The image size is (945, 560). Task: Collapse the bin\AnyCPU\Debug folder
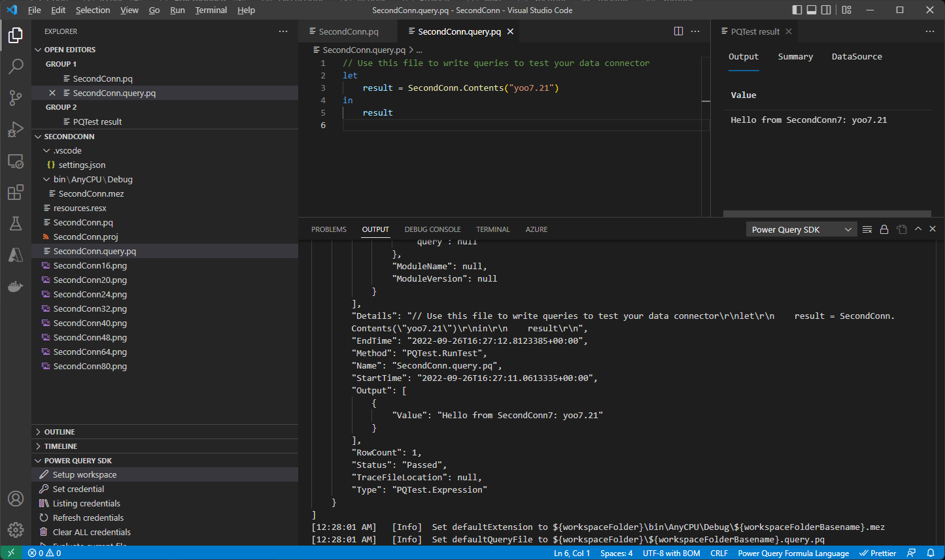46,179
